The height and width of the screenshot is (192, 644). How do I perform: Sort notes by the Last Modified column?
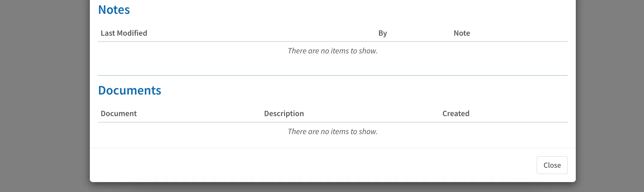(124, 33)
